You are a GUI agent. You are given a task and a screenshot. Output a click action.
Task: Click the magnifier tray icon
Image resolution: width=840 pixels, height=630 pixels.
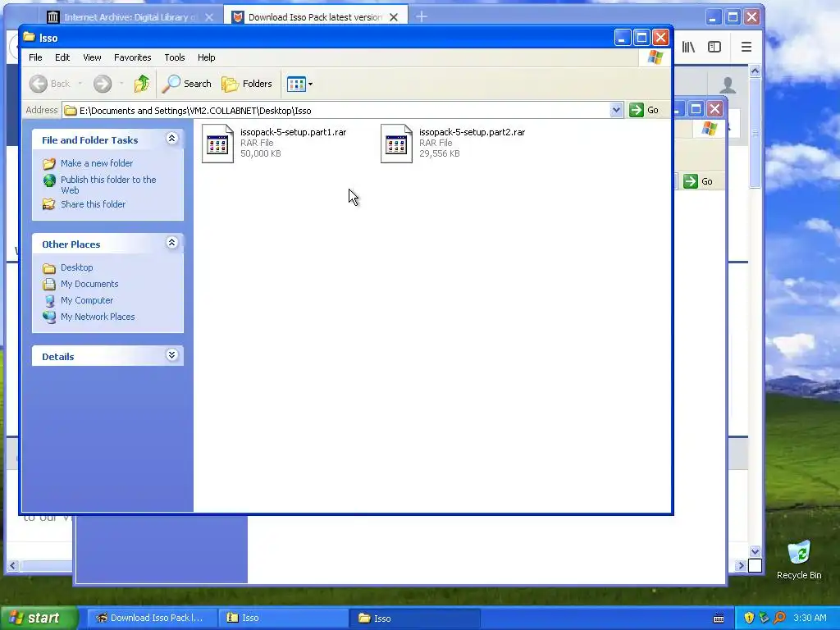pos(779,619)
